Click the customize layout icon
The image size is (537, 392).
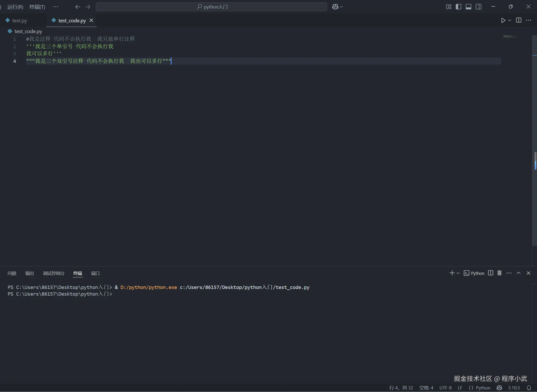coord(449,7)
